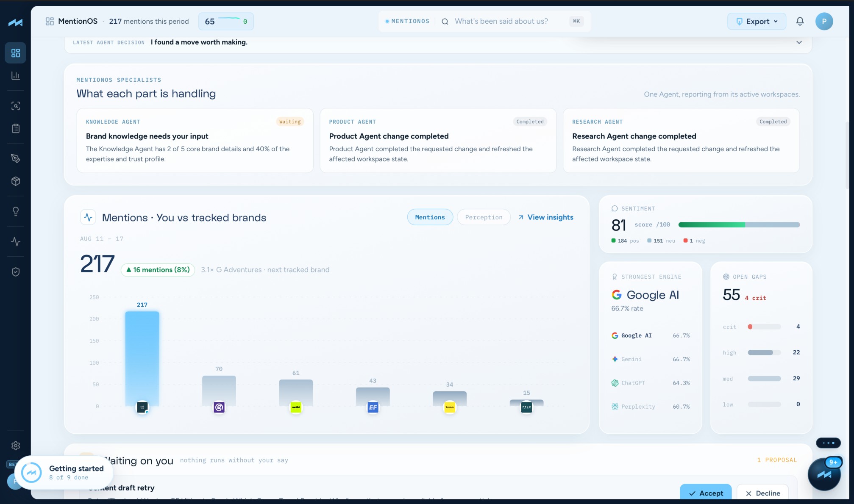Image resolution: width=854 pixels, height=504 pixels.
Task: Click the Waiting status badge
Action: click(x=290, y=122)
